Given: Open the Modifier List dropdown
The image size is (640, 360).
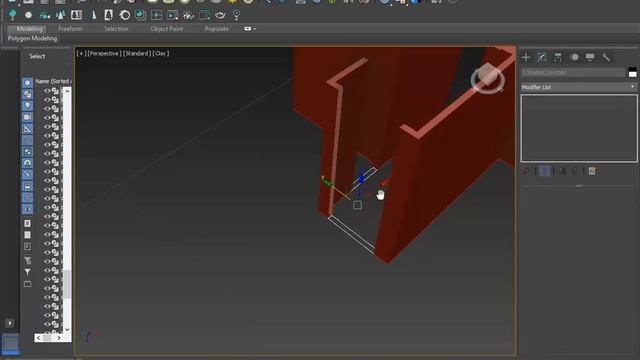Looking at the screenshot, I should 579,87.
